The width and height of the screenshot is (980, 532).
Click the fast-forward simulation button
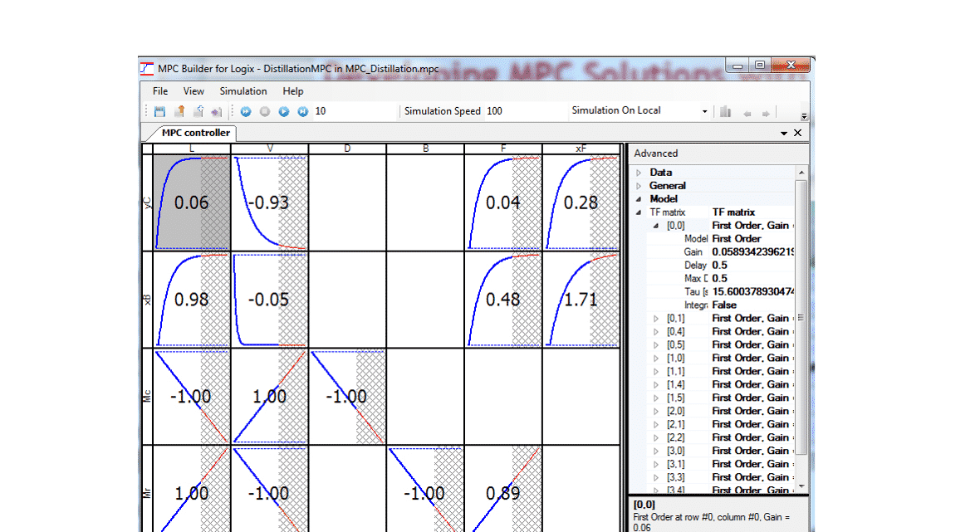(246, 111)
